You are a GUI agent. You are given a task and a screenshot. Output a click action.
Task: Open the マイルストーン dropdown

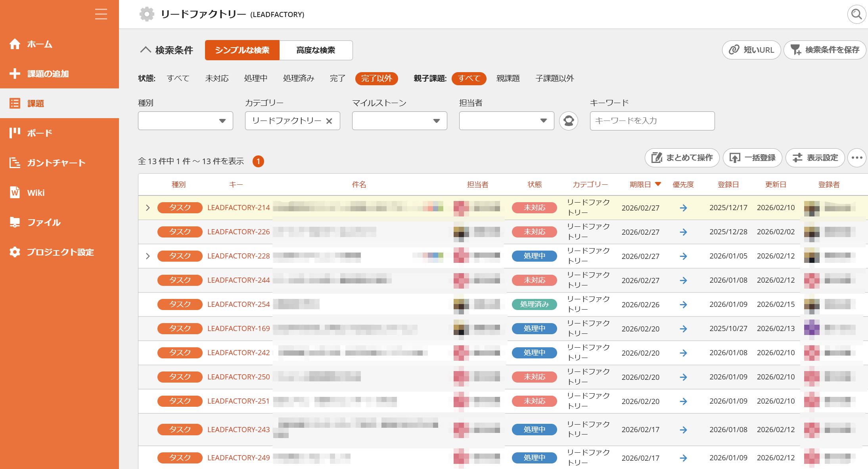pyautogui.click(x=400, y=121)
